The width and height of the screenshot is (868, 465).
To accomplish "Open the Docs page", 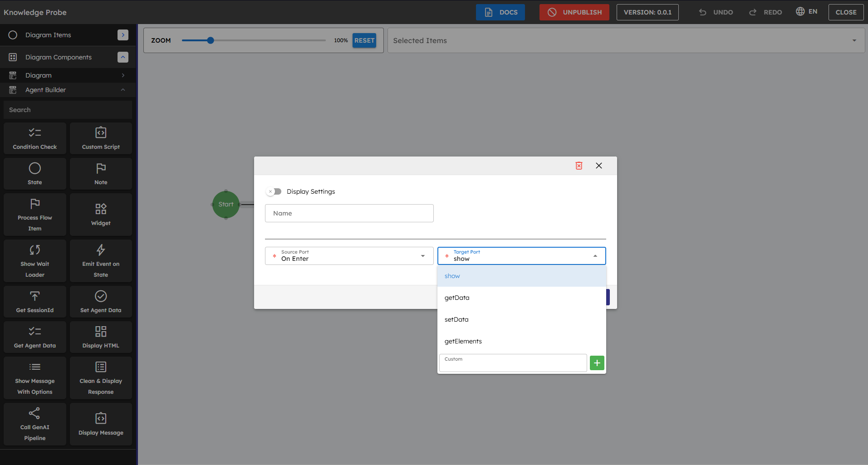I will pyautogui.click(x=500, y=12).
